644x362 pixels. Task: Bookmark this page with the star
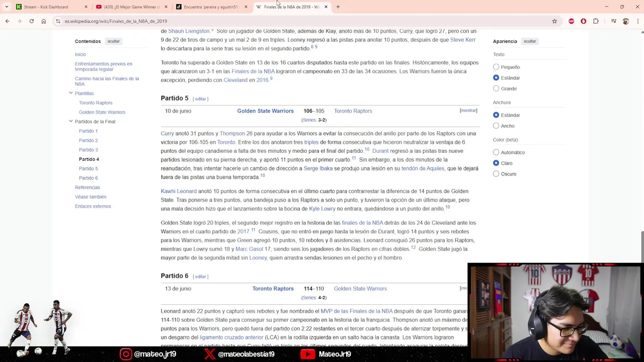554,21
